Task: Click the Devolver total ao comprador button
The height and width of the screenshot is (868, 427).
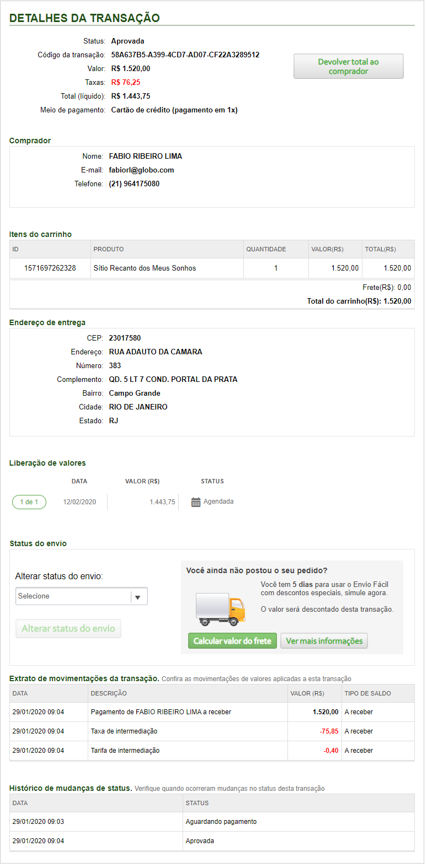Action: pos(348,67)
